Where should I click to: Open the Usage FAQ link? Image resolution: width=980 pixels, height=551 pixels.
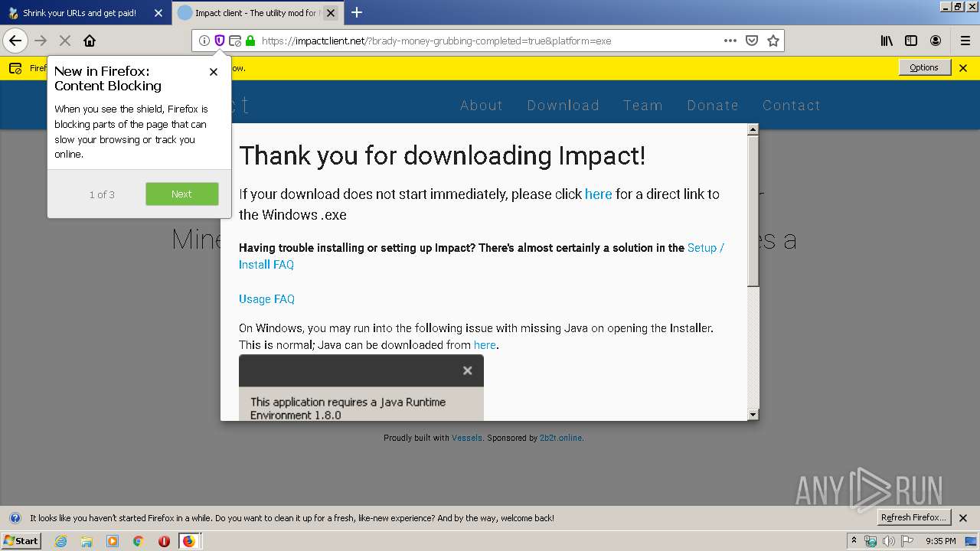[266, 299]
